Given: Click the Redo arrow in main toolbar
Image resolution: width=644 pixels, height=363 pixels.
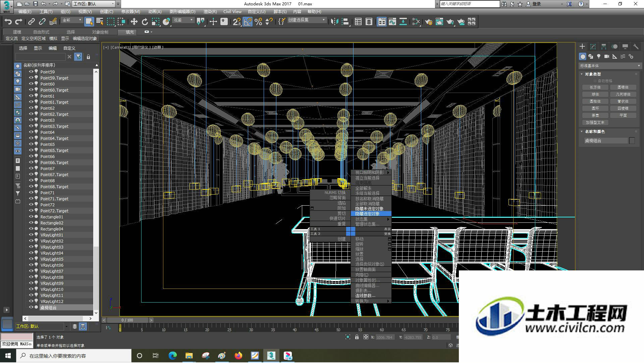Looking at the screenshot, I should (19, 22).
